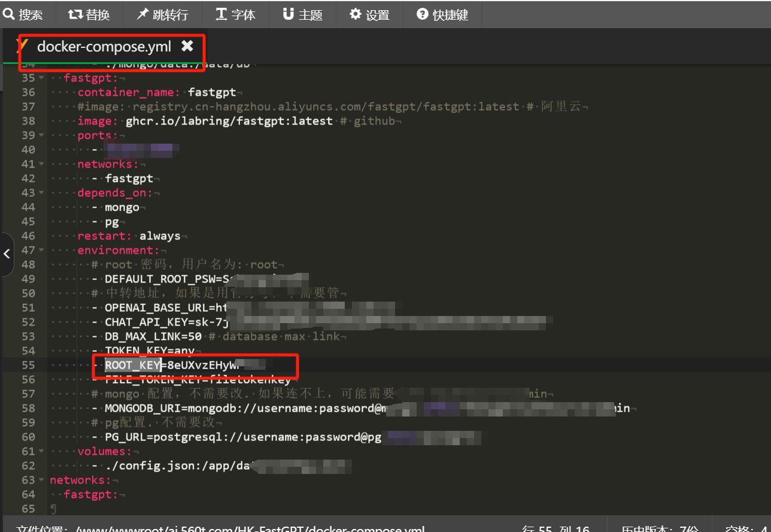Click line number 65 in the gutter
771x532 pixels.
point(28,509)
